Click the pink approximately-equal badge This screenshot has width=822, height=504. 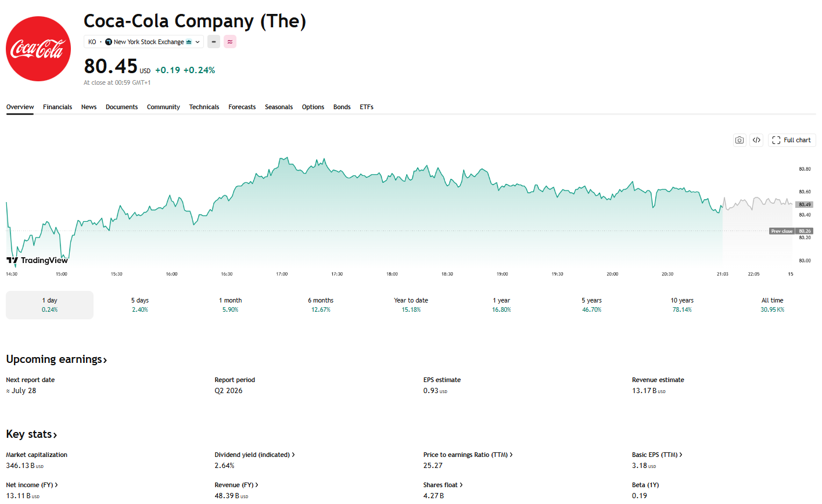[230, 42]
